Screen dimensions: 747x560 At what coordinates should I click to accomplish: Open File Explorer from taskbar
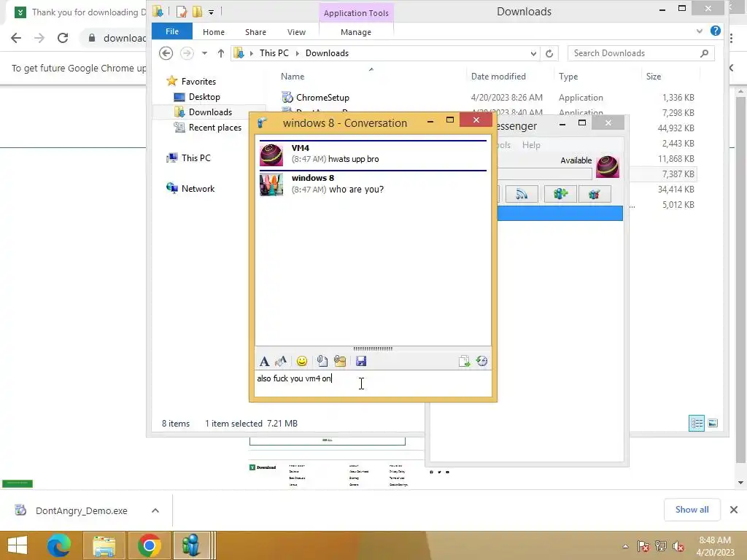point(104,545)
